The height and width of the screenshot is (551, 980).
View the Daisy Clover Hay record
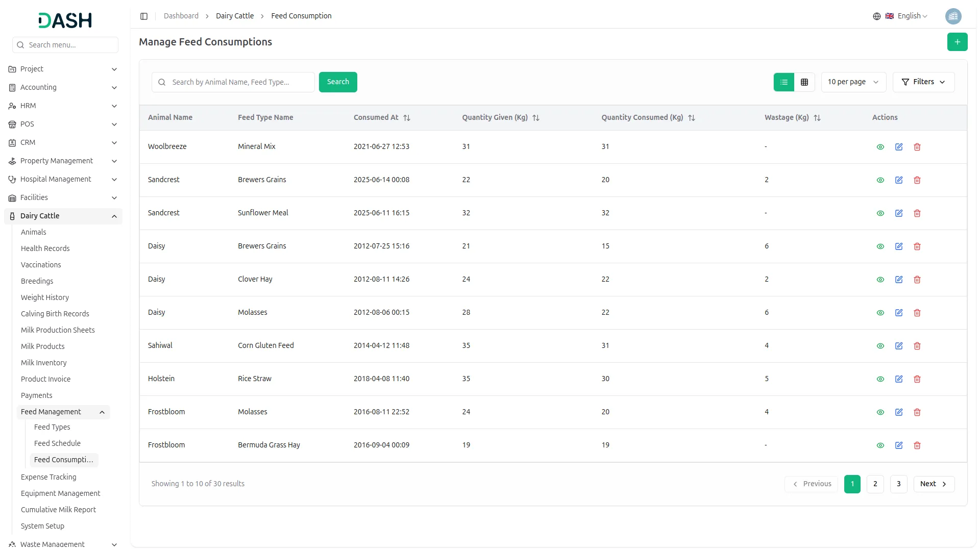pos(880,280)
